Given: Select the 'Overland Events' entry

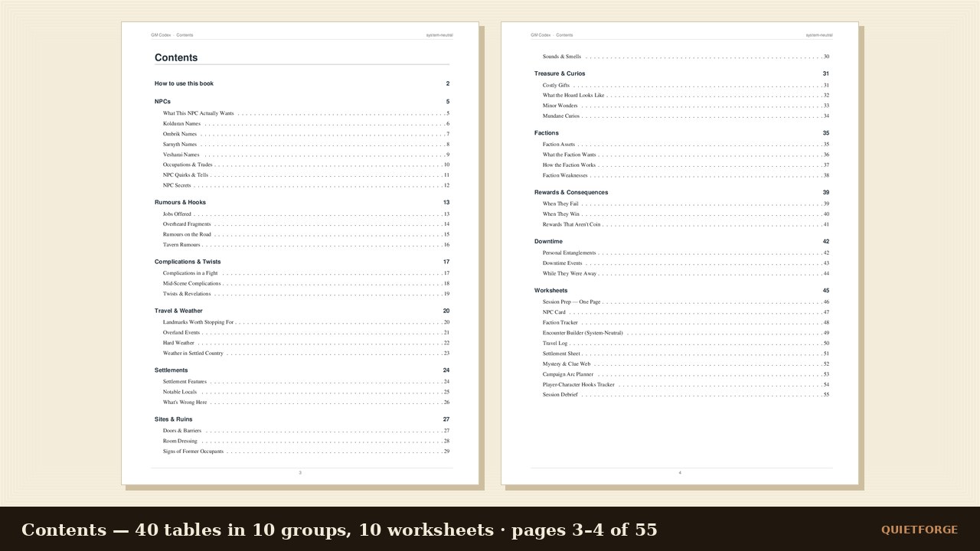Looking at the screenshot, I should pyautogui.click(x=306, y=333).
